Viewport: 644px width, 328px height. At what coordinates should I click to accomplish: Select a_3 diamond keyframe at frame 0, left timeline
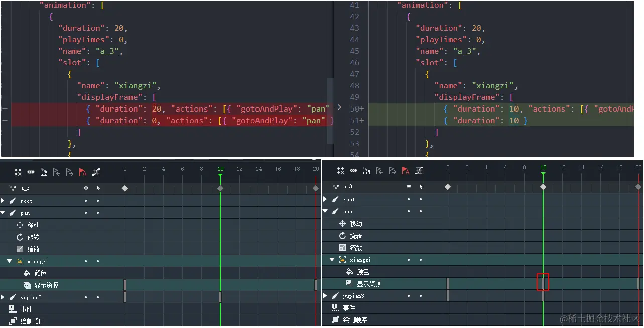(x=125, y=188)
